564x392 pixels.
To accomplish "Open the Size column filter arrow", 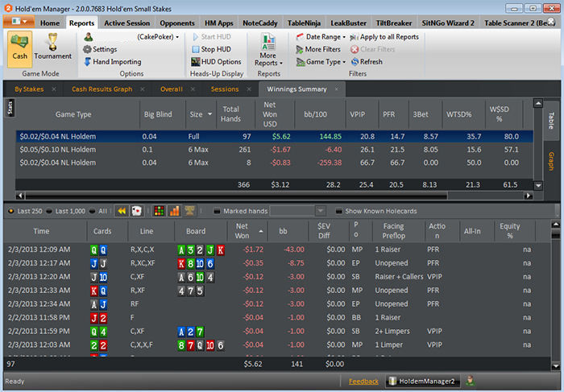I will point(209,114).
